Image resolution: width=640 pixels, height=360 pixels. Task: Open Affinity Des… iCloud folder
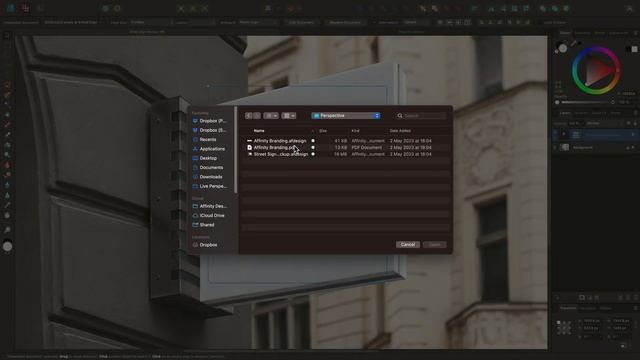[x=210, y=207]
